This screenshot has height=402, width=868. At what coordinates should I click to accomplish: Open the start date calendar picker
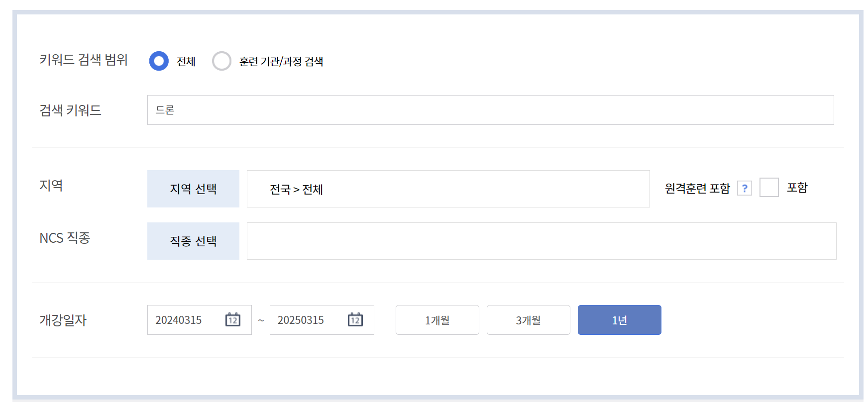[233, 320]
